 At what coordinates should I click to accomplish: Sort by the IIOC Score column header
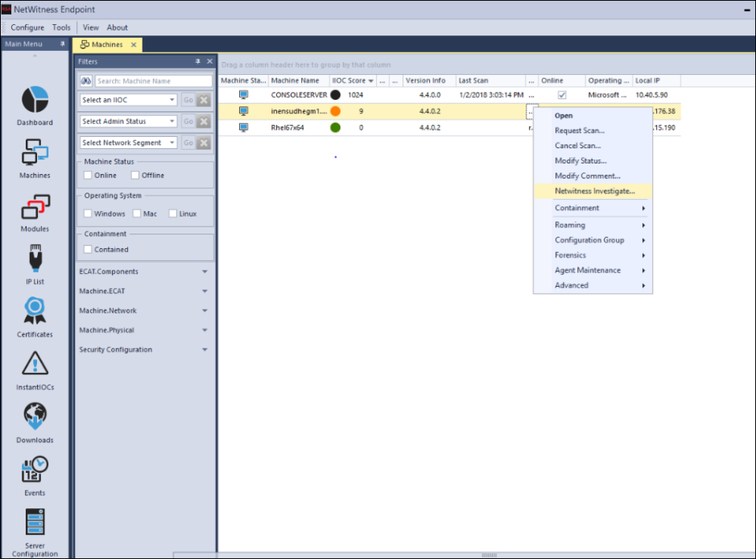pyautogui.click(x=349, y=81)
